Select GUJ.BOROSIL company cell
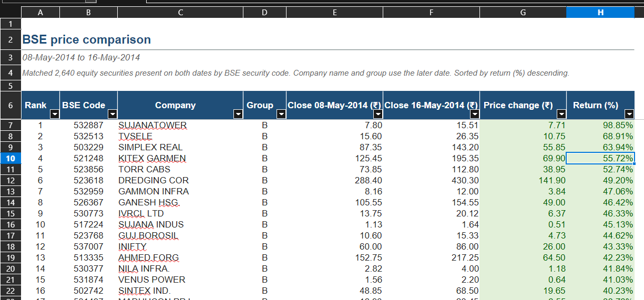This screenshot has width=644, height=300. (180, 235)
